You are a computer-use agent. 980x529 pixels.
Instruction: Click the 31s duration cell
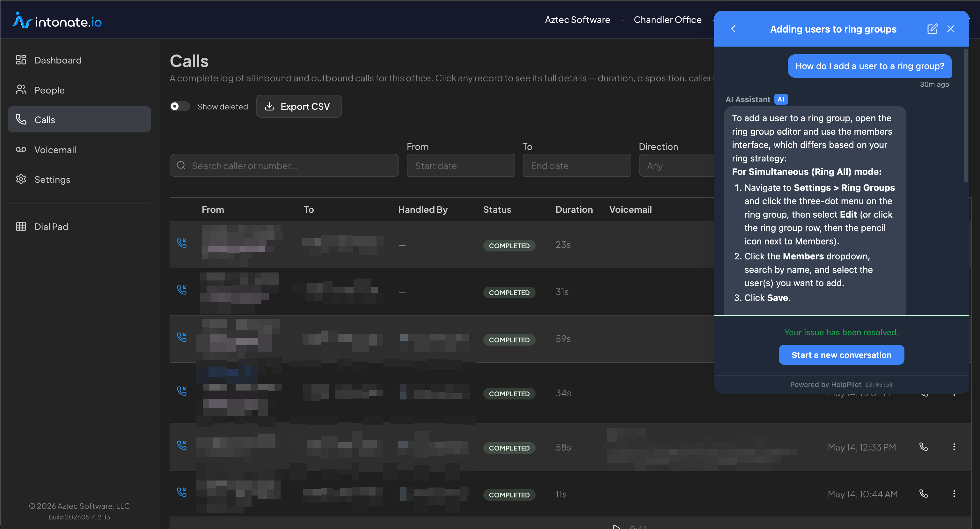(562, 292)
